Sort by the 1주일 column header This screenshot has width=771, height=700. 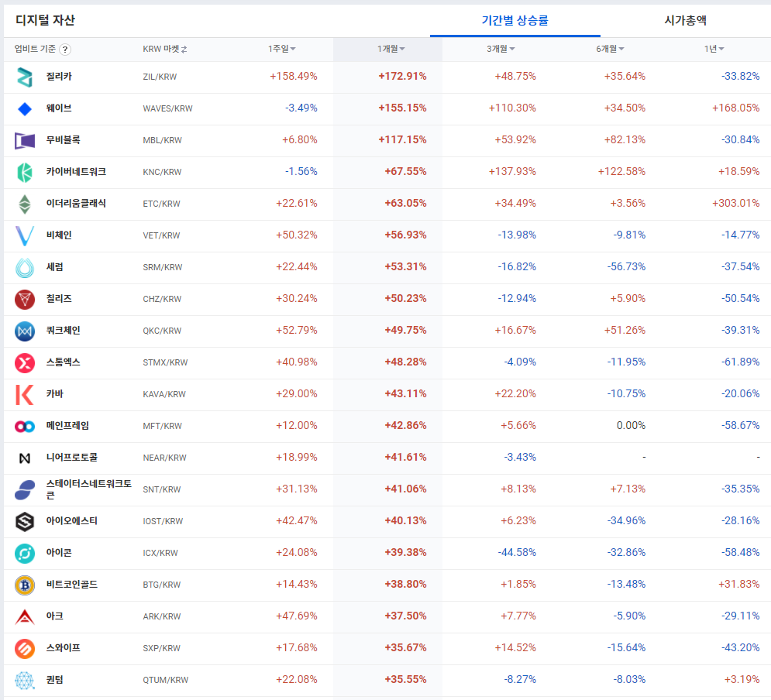(x=282, y=49)
